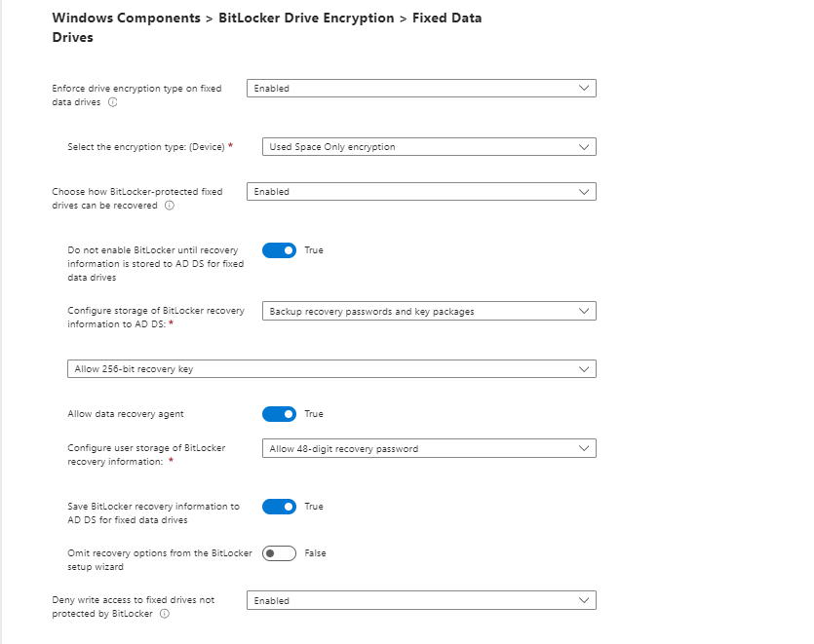Show info for Enforce drive encryption type

(x=113, y=102)
